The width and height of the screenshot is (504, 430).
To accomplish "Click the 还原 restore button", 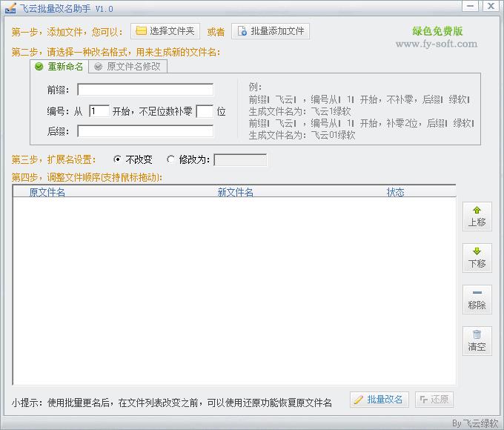I will [x=434, y=400].
